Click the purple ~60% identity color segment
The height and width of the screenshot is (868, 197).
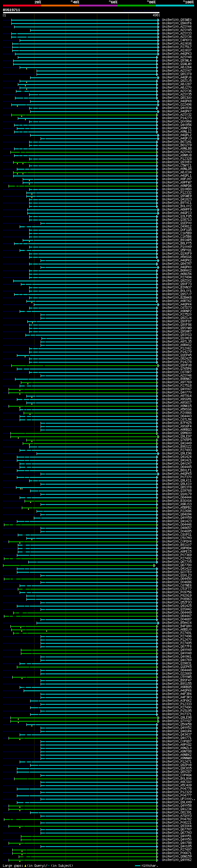[99, 6]
